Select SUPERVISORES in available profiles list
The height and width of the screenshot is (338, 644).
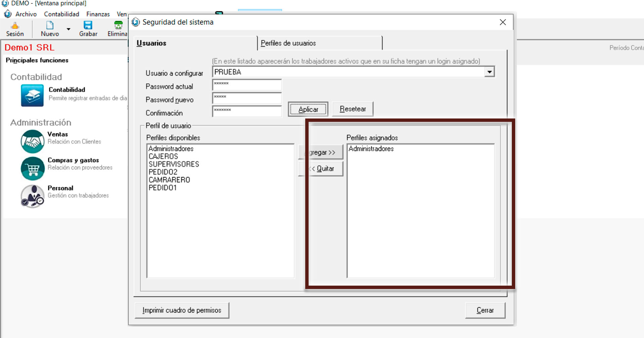click(174, 164)
